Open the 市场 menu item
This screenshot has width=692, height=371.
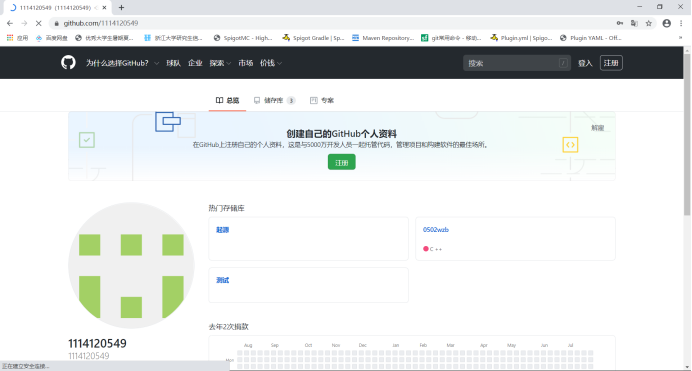pos(245,63)
